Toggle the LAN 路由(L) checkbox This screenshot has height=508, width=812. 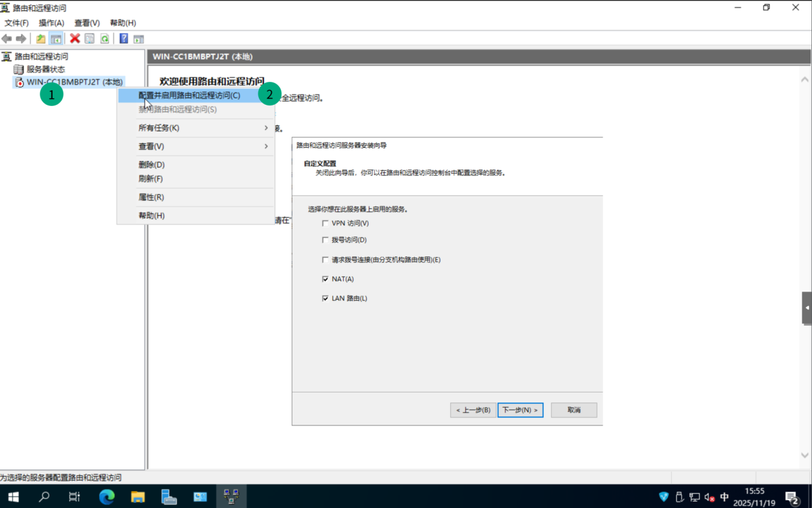click(x=325, y=298)
